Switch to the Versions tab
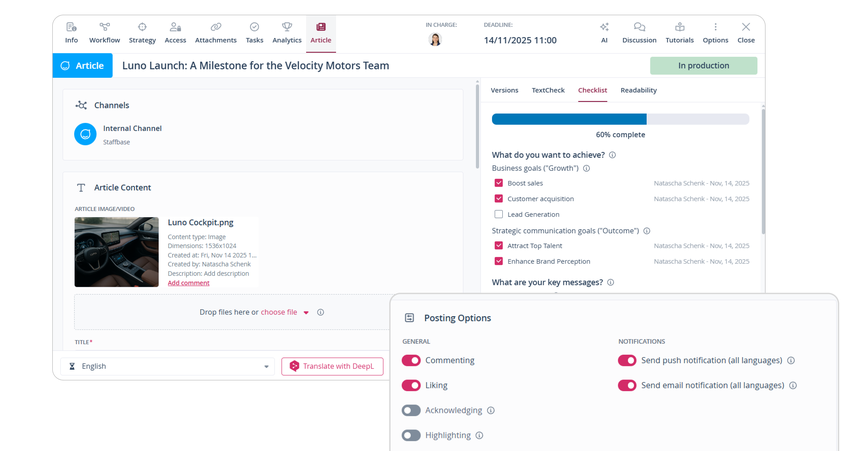This screenshot has width=858, height=451. pyautogui.click(x=504, y=90)
